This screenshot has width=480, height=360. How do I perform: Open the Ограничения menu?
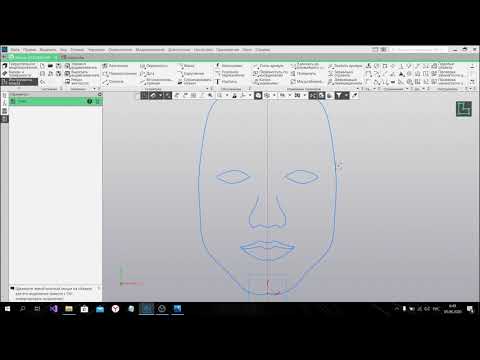[120, 50]
